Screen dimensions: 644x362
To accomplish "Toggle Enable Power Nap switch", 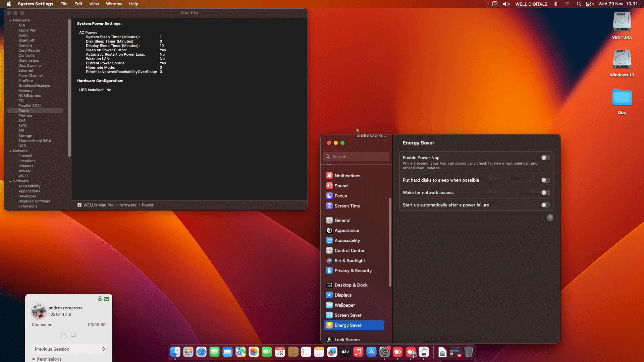I will point(545,158).
